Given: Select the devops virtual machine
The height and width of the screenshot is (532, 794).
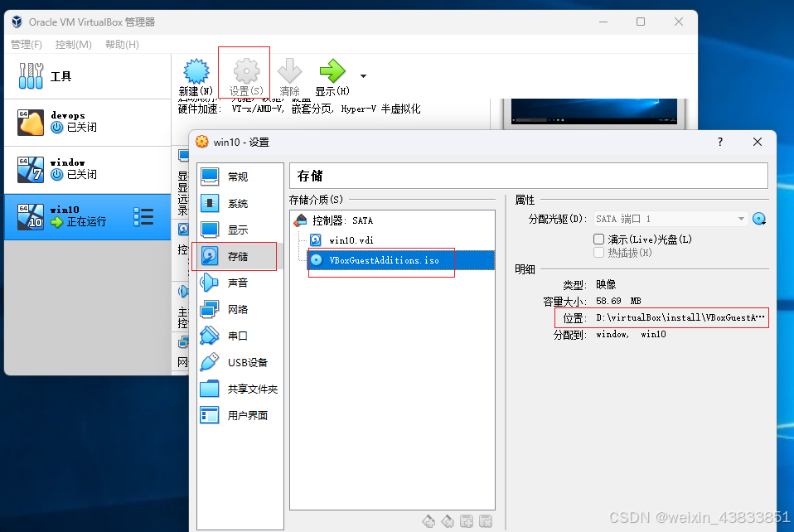Looking at the screenshot, I should (88, 123).
